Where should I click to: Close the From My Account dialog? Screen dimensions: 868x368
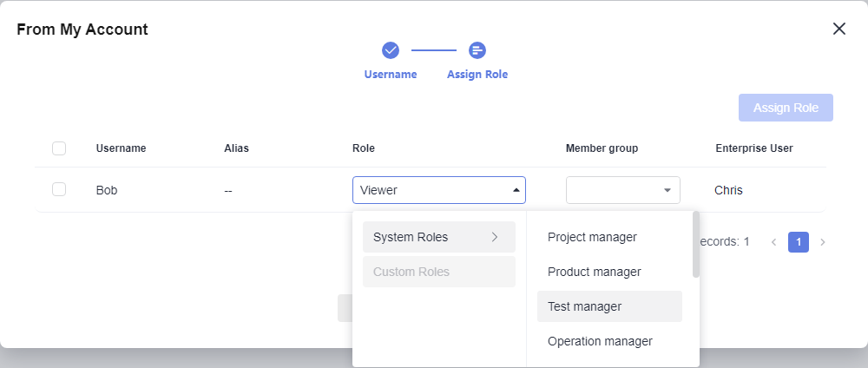[839, 29]
